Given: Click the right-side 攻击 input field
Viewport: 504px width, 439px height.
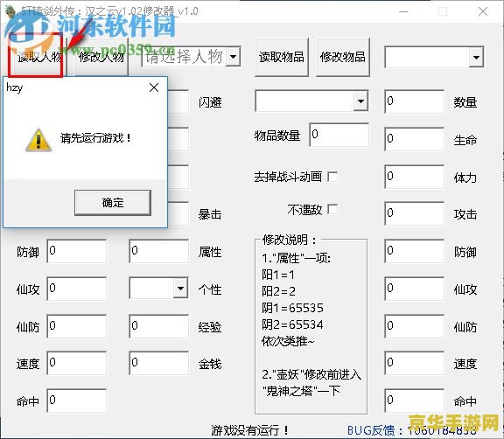Looking at the screenshot, I should pyautogui.click(x=415, y=213).
